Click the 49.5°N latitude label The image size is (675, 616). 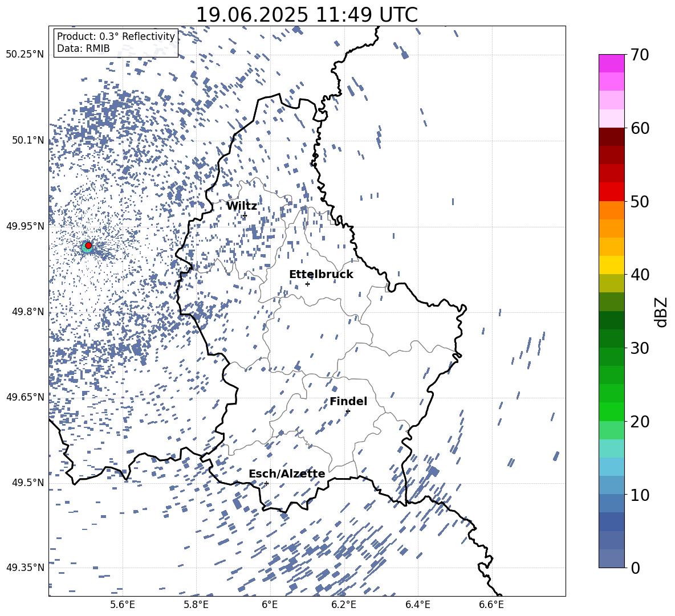tap(28, 483)
